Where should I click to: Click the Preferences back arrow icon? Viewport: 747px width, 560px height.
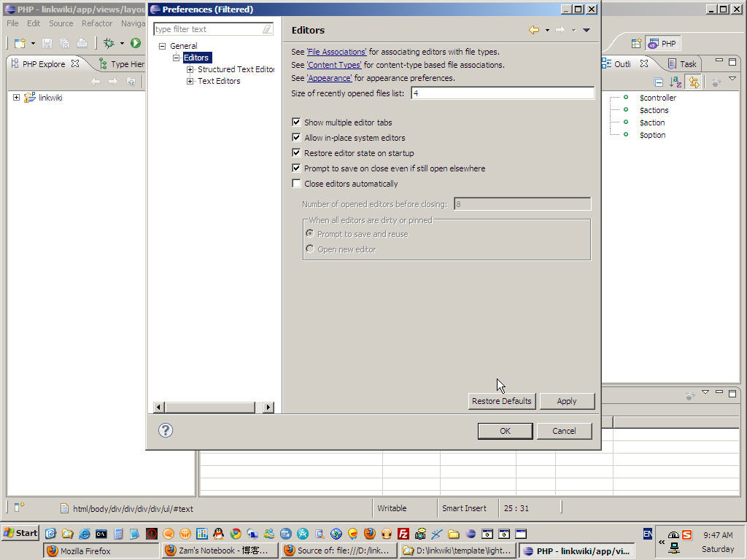(x=534, y=30)
